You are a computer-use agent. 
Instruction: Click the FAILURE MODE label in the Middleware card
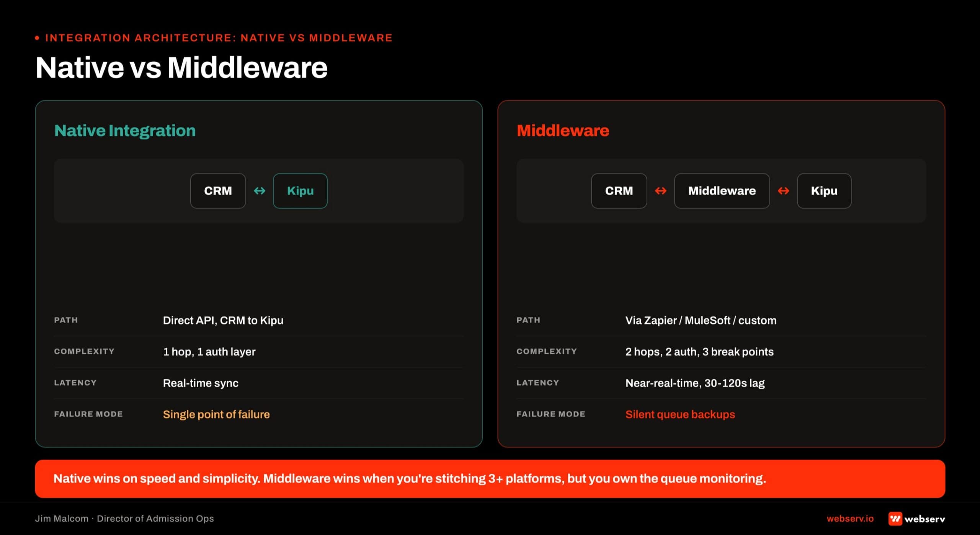coord(551,414)
